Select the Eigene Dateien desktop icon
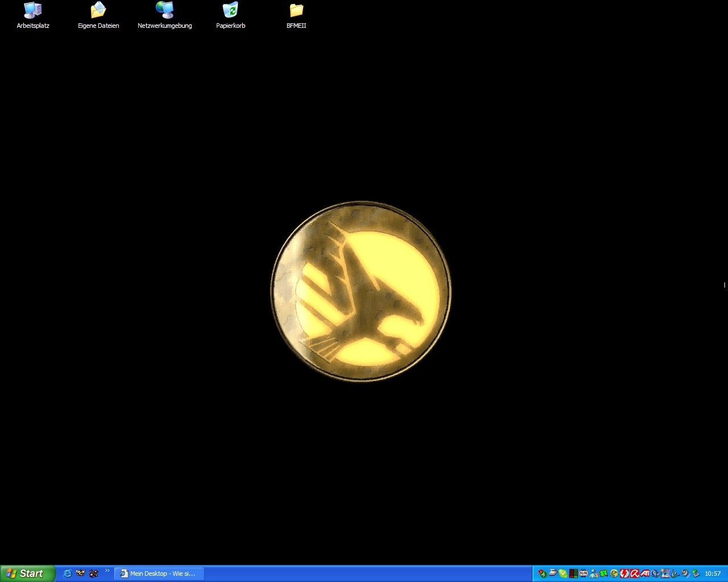The width and height of the screenshot is (728, 582). click(98, 15)
